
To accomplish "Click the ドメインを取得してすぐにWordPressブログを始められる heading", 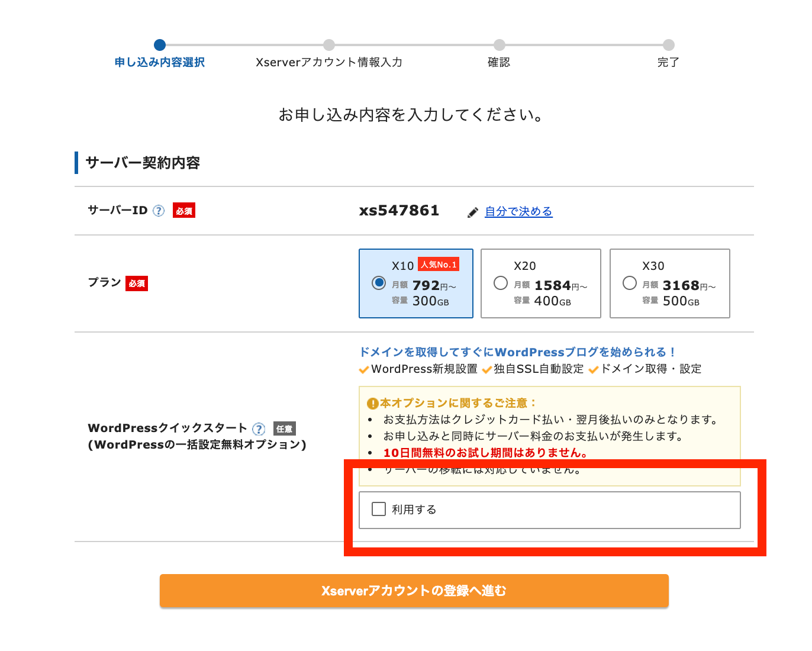I will tap(518, 352).
